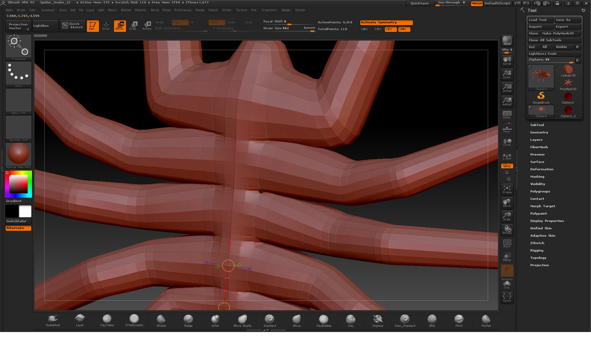The image size is (591, 364).
Task: Select the SnakeHook brush
Action: point(53,320)
